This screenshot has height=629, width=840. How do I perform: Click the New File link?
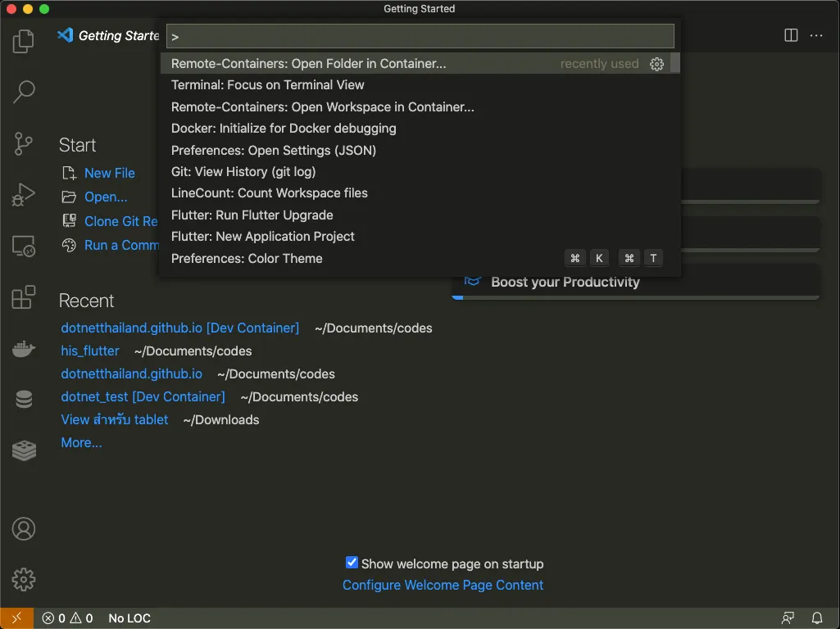[x=109, y=173]
